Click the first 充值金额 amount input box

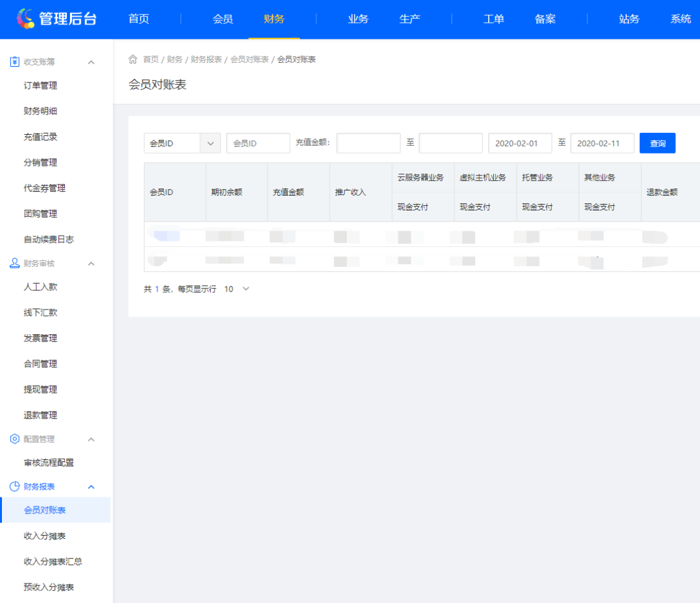[x=369, y=143]
